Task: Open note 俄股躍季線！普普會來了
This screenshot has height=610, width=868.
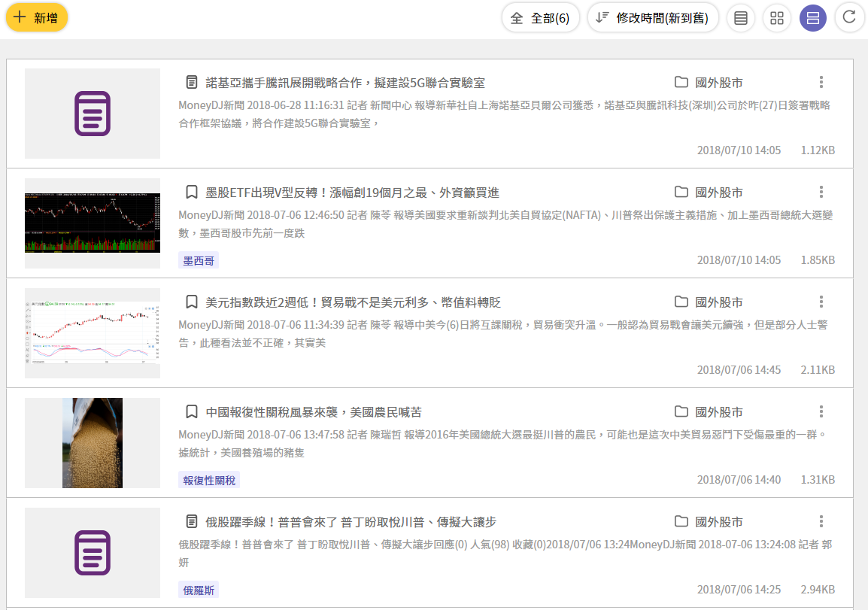Action: click(351, 521)
